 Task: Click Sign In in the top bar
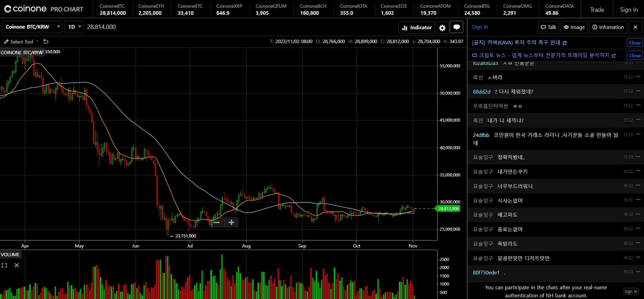coord(629,10)
